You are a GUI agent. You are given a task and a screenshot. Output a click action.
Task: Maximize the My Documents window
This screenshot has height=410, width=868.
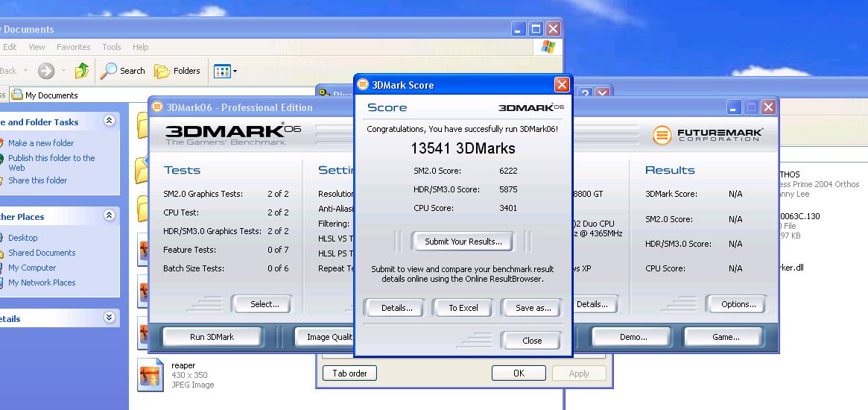click(x=536, y=29)
